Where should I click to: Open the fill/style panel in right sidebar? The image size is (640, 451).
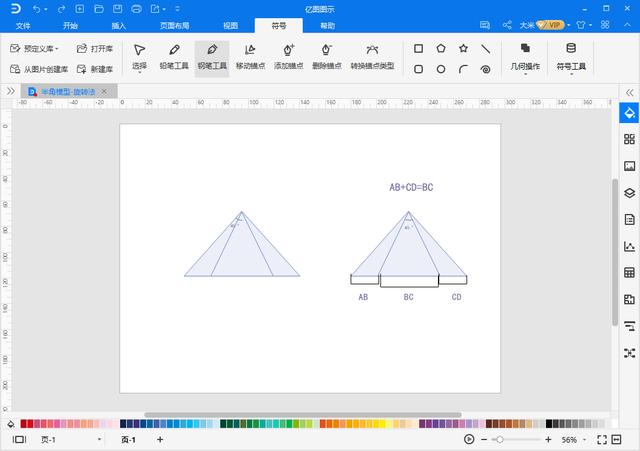629,113
